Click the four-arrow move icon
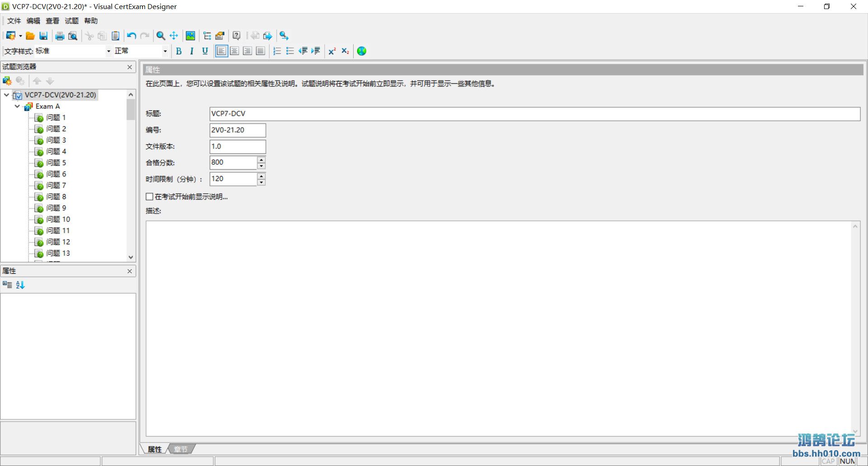 point(174,36)
